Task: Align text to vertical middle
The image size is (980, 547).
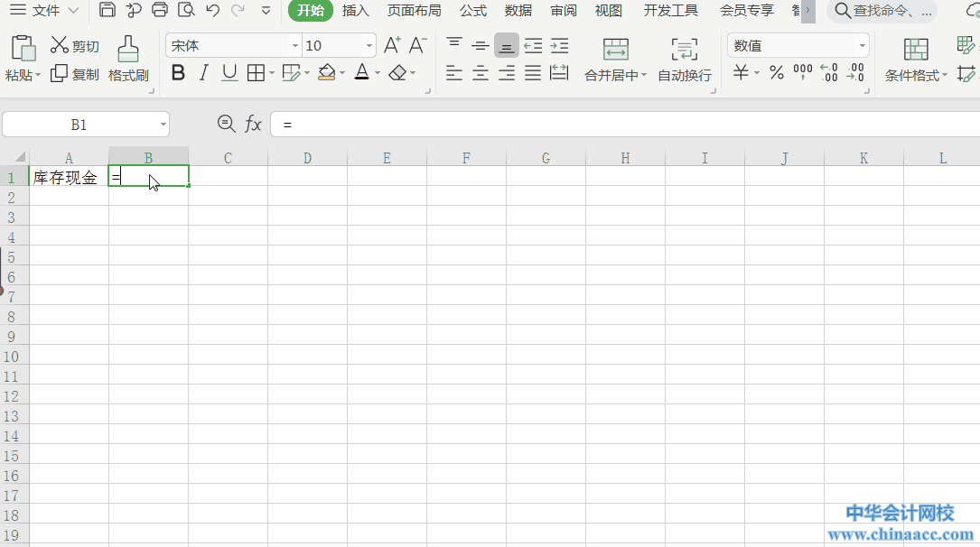Action: 480,45
